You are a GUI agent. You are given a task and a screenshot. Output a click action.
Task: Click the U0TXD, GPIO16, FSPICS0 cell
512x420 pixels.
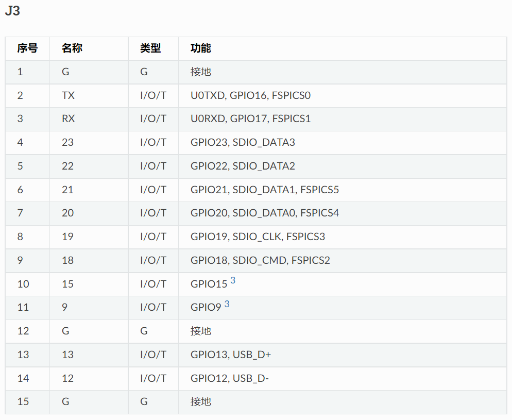(x=343, y=96)
